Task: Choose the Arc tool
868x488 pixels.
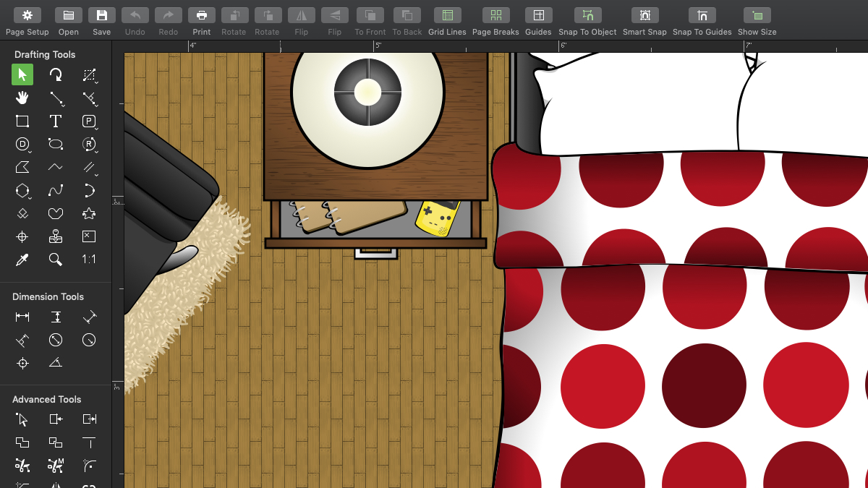Action: (89, 190)
